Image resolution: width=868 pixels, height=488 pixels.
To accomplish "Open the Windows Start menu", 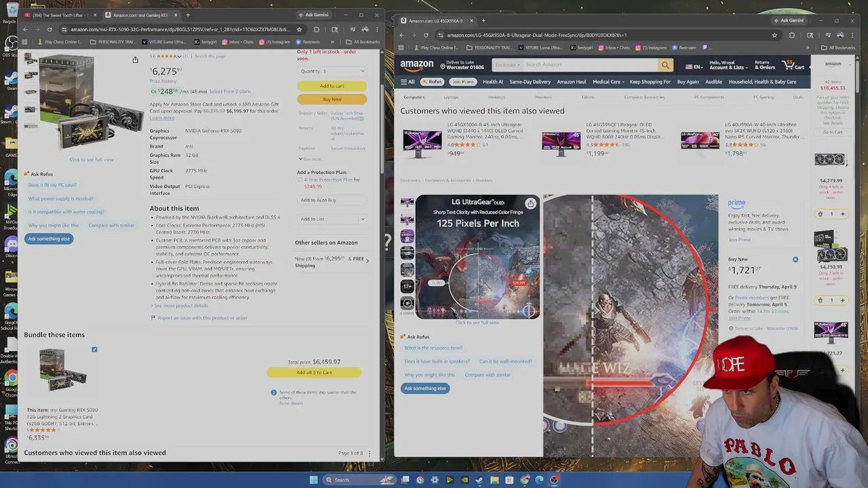I will click(313, 480).
